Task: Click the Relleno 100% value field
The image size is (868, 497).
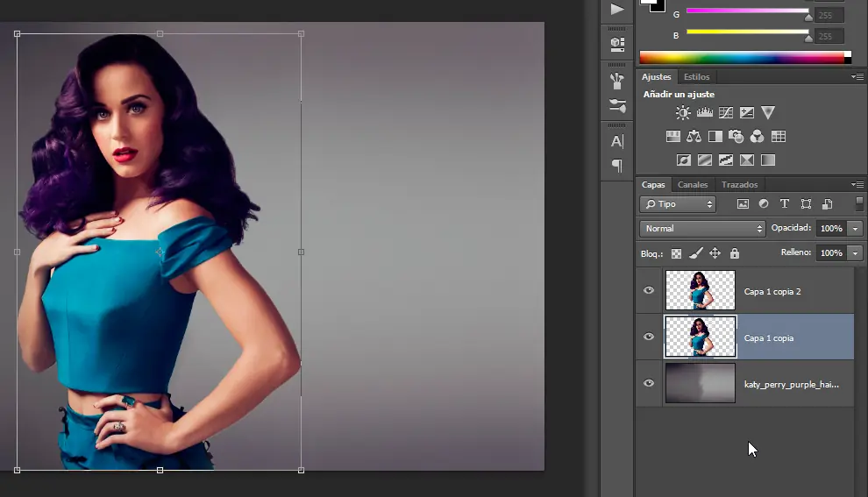Action: pyautogui.click(x=831, y=253)
